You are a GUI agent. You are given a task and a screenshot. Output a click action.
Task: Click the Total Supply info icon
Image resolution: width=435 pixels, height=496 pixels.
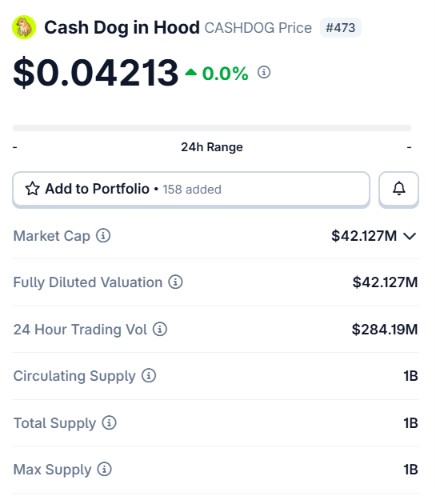109,423
